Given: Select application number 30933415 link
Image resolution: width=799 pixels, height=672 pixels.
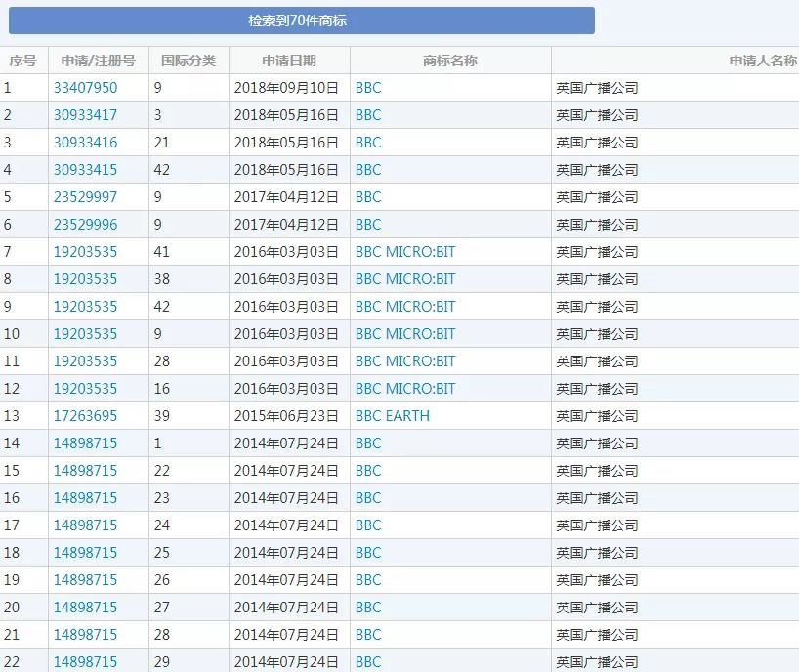Looking at the screenshot, I should (85, 170).
